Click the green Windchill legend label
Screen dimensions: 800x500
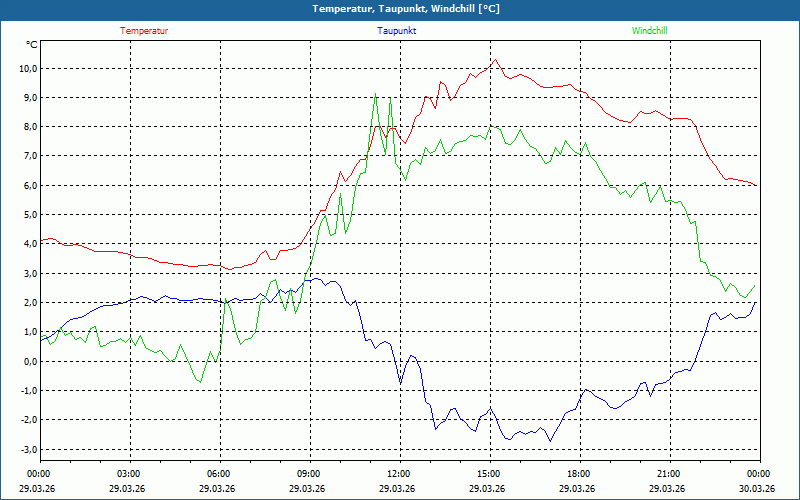[649, 31]
